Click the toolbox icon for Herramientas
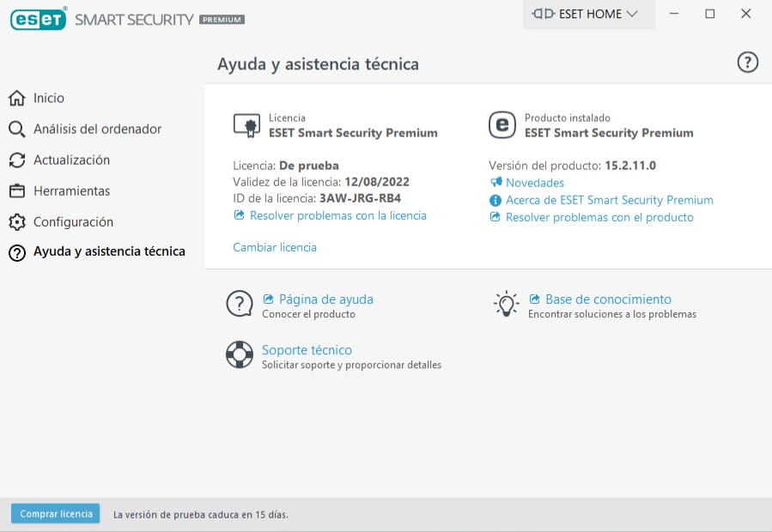 pyautogui.click(x=16, y=191)
